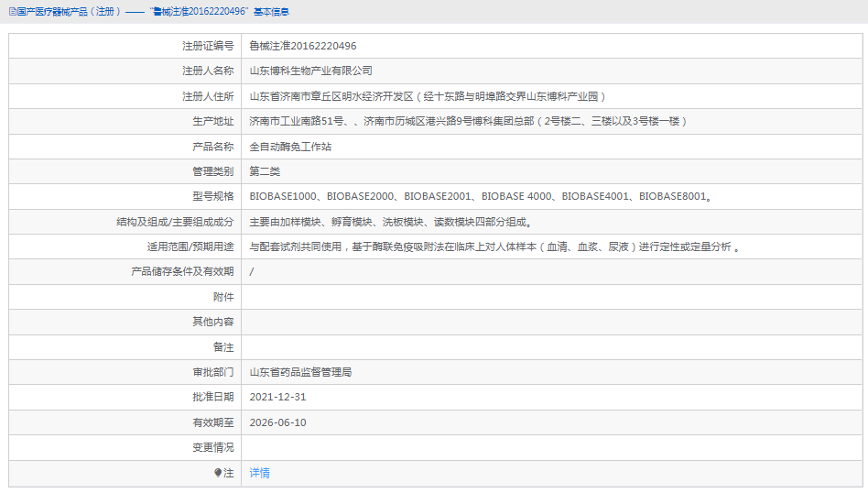The image size is (868, 493).
Task: Select production address 济南市工业南路51号 text
Action: [468, 121]
